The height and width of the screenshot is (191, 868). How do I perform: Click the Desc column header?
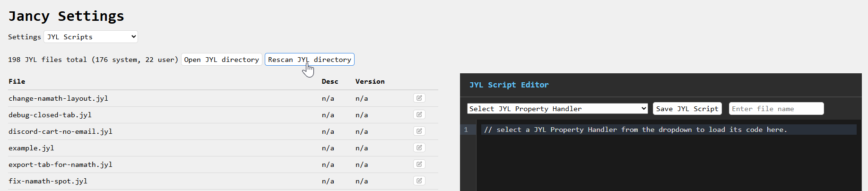tap(330, 81)
